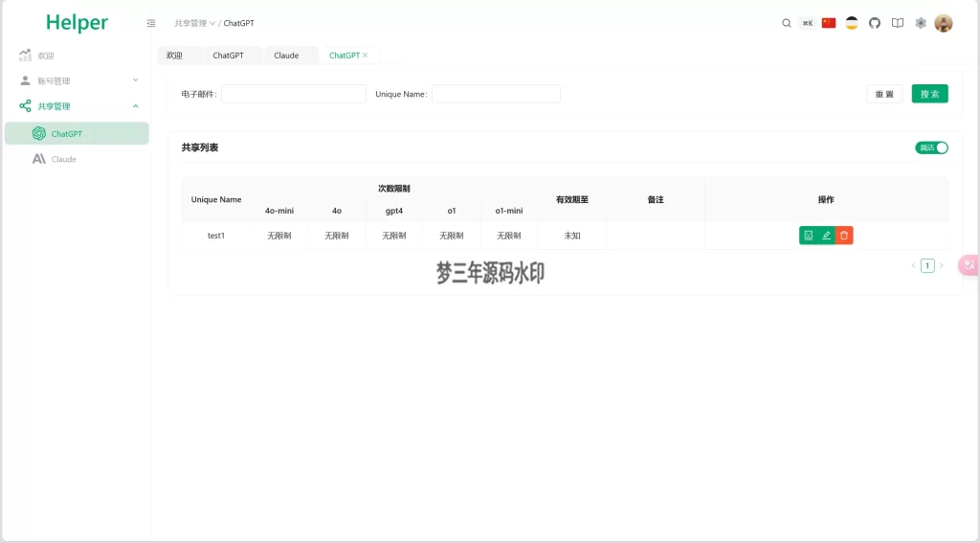
Task: Click the gpt4 column header
Action: [394, 211]
